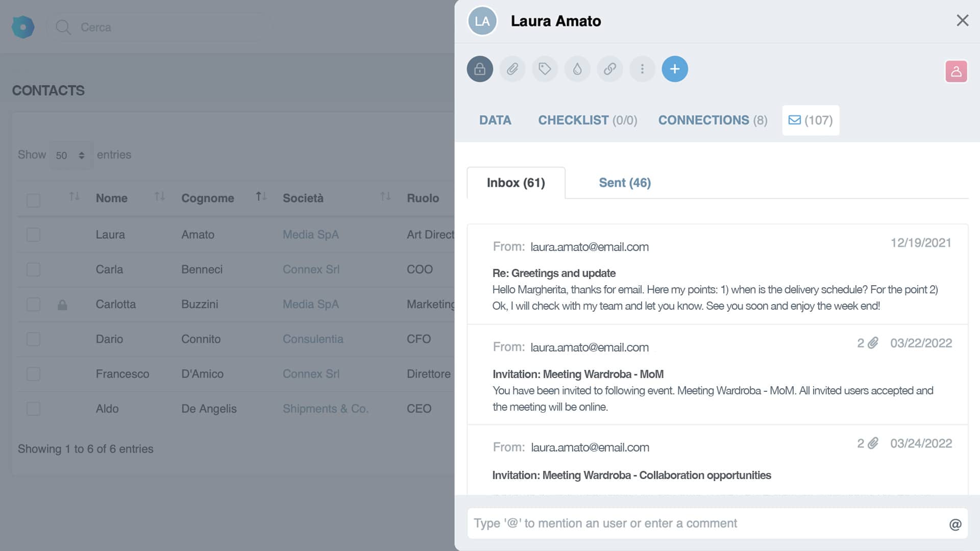Check the box for Carlotta Buzzini row
980x551 pixels.
click(33, 305)
